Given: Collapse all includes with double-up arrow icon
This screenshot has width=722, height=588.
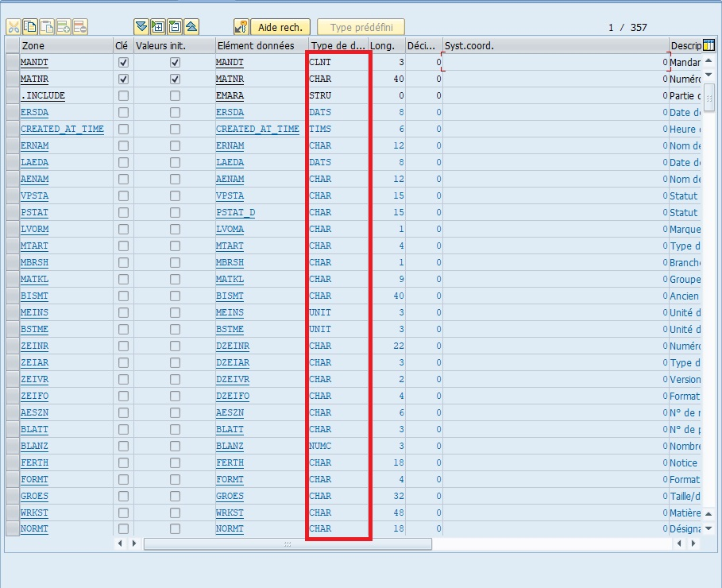Looking at the screenshot, I should [x=191, y=27].
